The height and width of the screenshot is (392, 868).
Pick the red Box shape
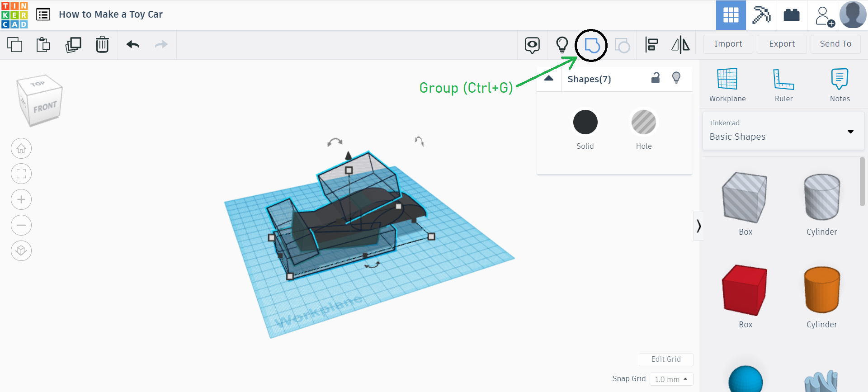[745, 290]
